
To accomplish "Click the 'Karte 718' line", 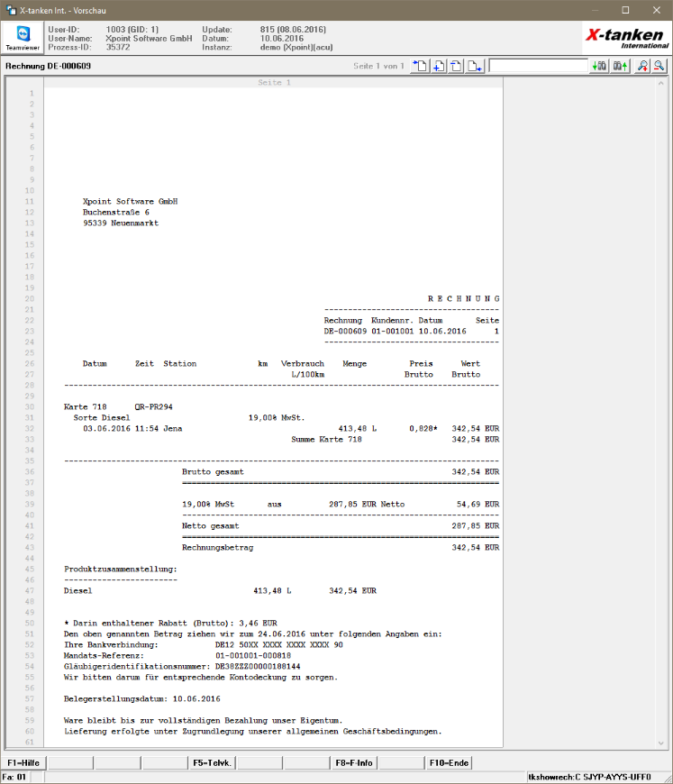I will [85, 407].
